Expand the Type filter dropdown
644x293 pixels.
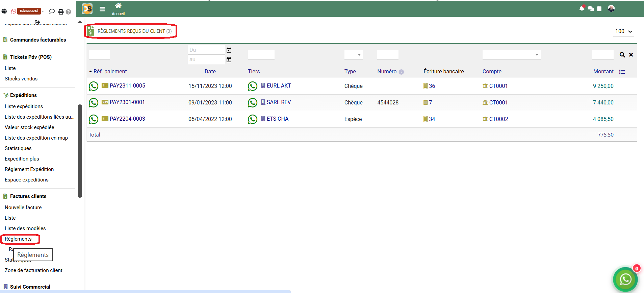(x=354, y=55)
